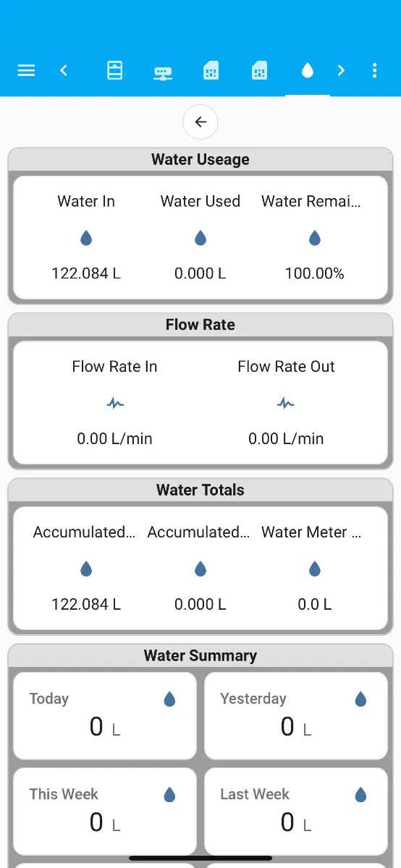Select the This Week summary card
This screenshot has height=868, width=401.
[x=105, y=812]
